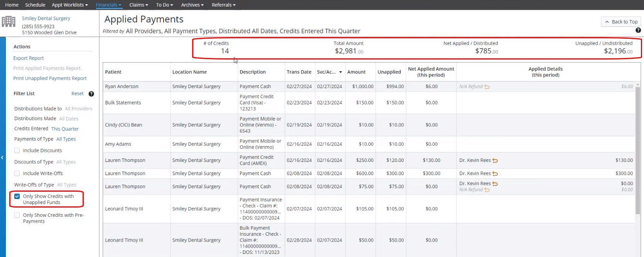Check Only Show Credits with Pre-Payments
The image size is (644, 257).
click(17, 215)
